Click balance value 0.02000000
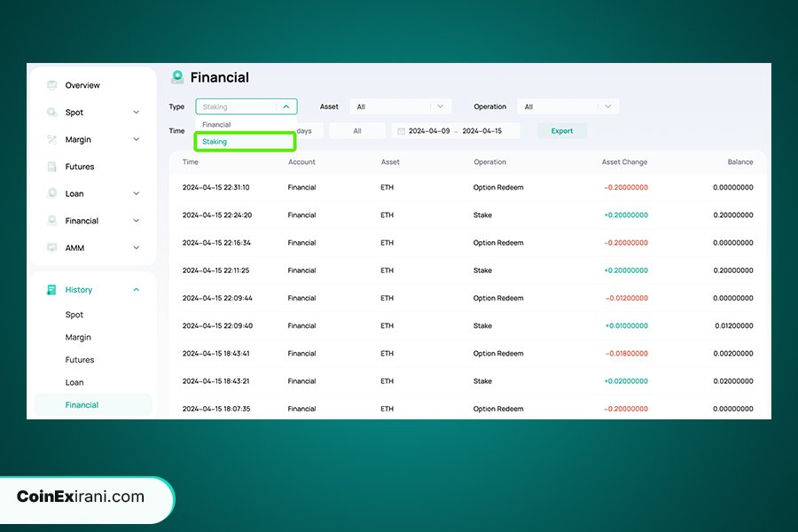798x532 pixels. tap(733, 380)
